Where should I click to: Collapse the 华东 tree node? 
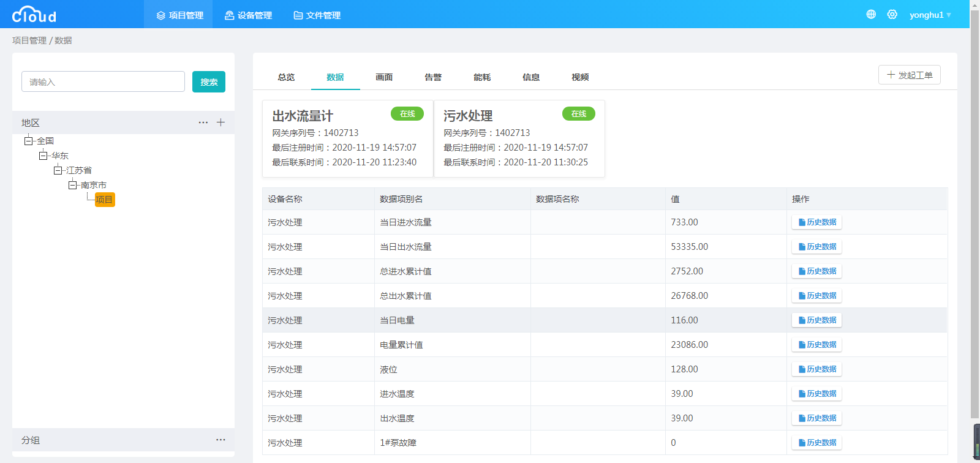tap(43, 156)
